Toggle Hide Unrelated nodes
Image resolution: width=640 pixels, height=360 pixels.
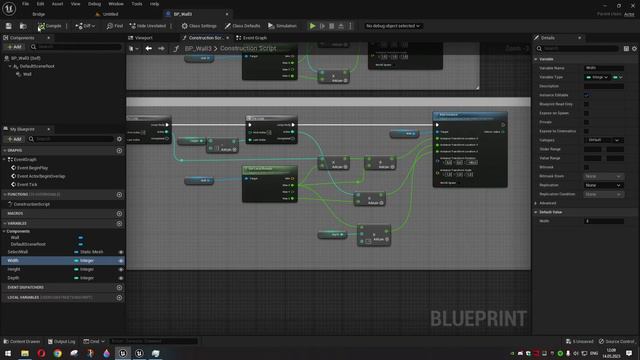point(148,26)
